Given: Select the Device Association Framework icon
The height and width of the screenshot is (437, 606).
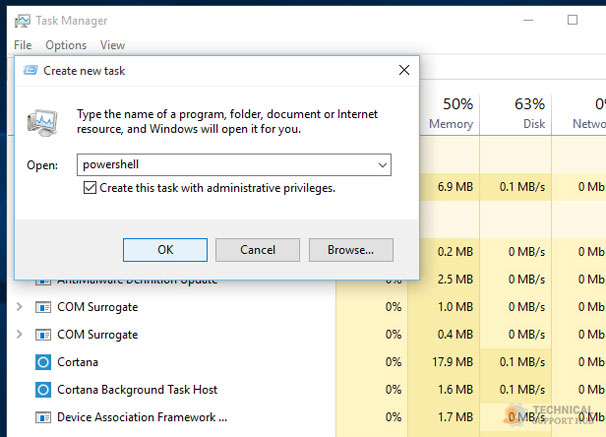Looking at the screenshot, I should tap(43, 417).
